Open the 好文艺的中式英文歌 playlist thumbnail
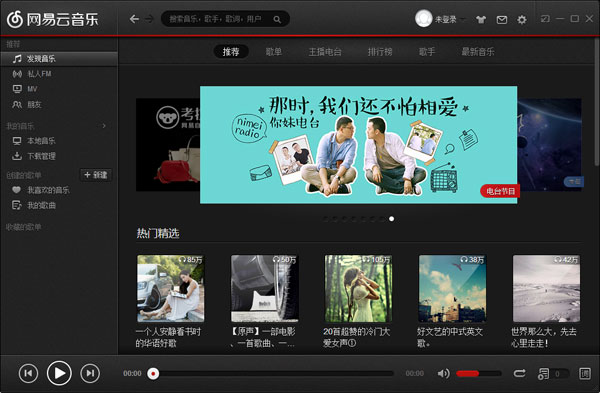The width and height of the screenshot is (600, 393). (452, 289)
